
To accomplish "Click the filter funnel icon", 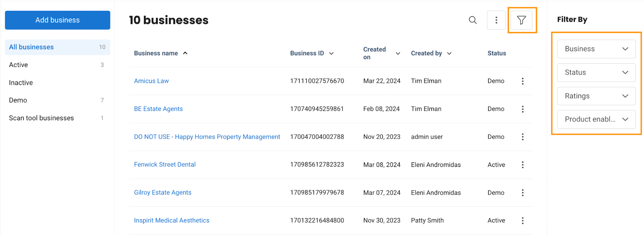I will coord(521,20).
